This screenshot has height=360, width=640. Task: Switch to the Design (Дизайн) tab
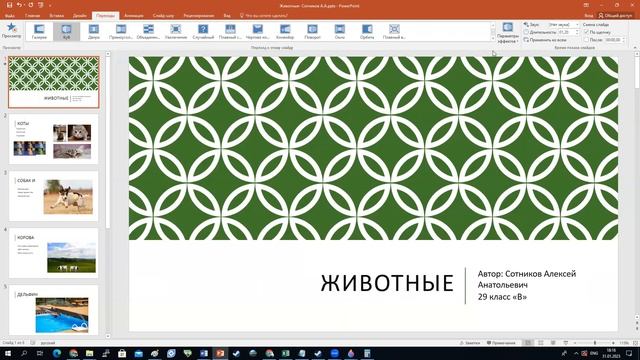(x=80, y=16)
